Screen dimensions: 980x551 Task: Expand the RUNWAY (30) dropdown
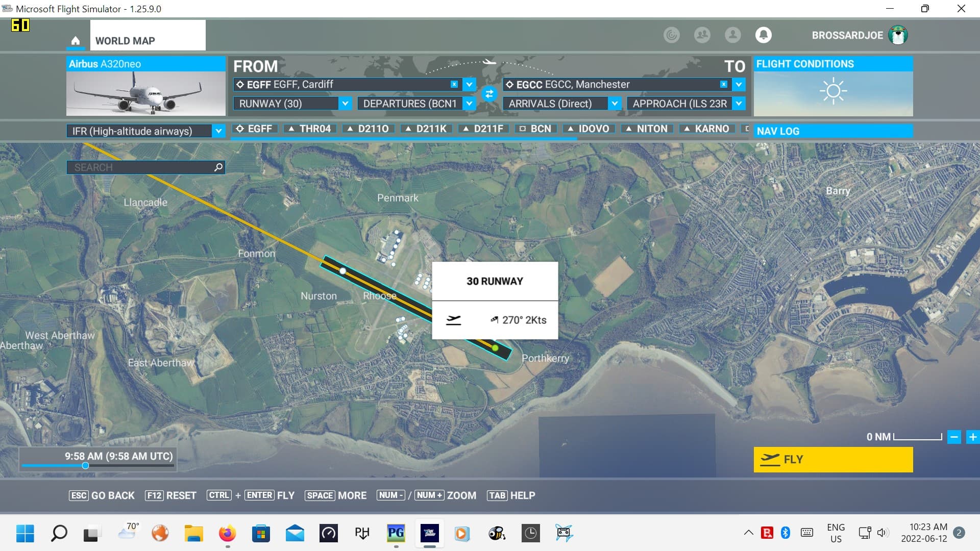(x=345, y=104)
